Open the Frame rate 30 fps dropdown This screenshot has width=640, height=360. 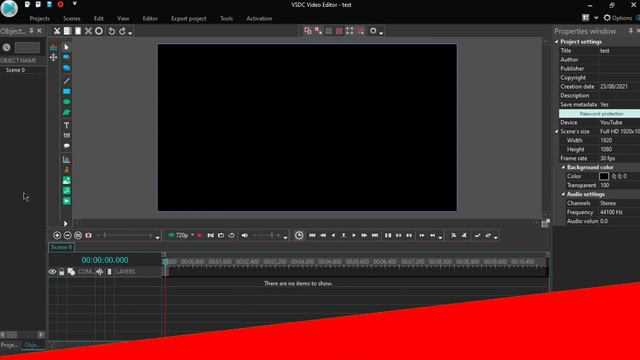(x=619, y=158)
